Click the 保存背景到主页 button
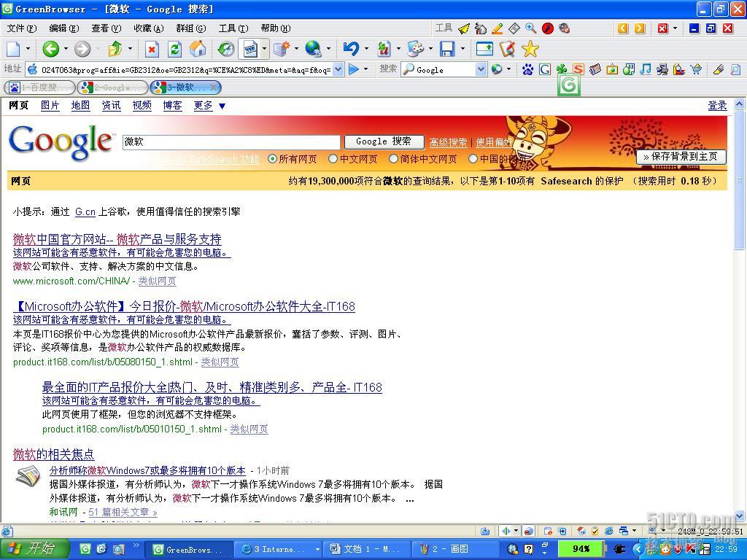Viewport: 747px width, 560px height. (681, 157)
